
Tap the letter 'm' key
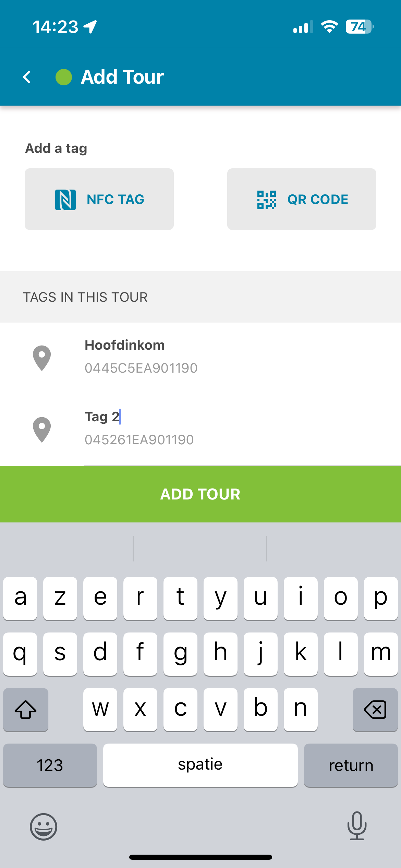click(381, 654)
